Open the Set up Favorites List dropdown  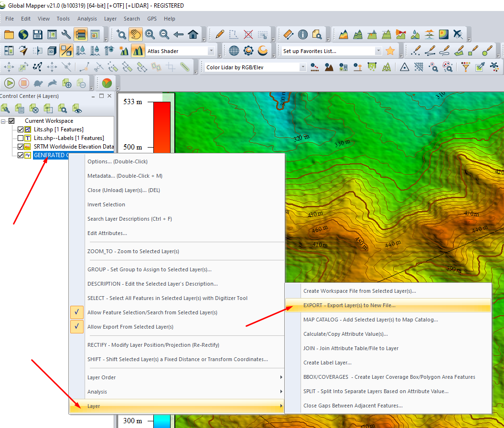coord(378,51)
